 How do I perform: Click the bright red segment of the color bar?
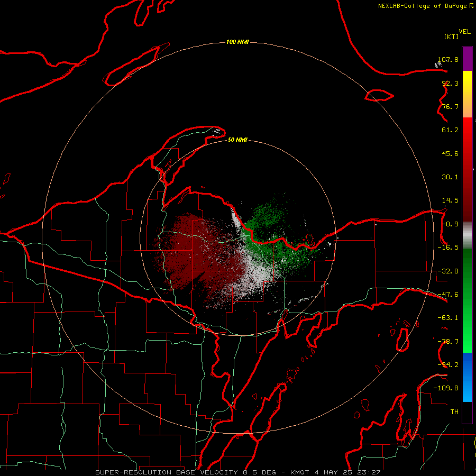467,134
